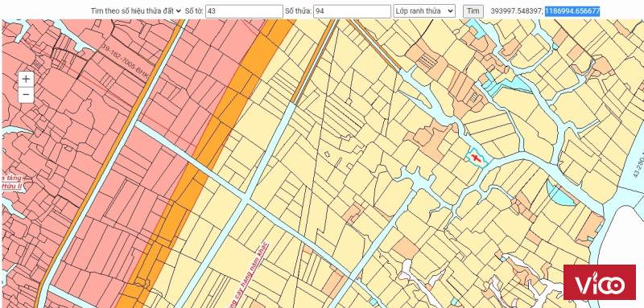Click the Vico logo in the corner
The height and width of the screenshot is (308, 644).
pyautogui.click(x=599, y=282)
